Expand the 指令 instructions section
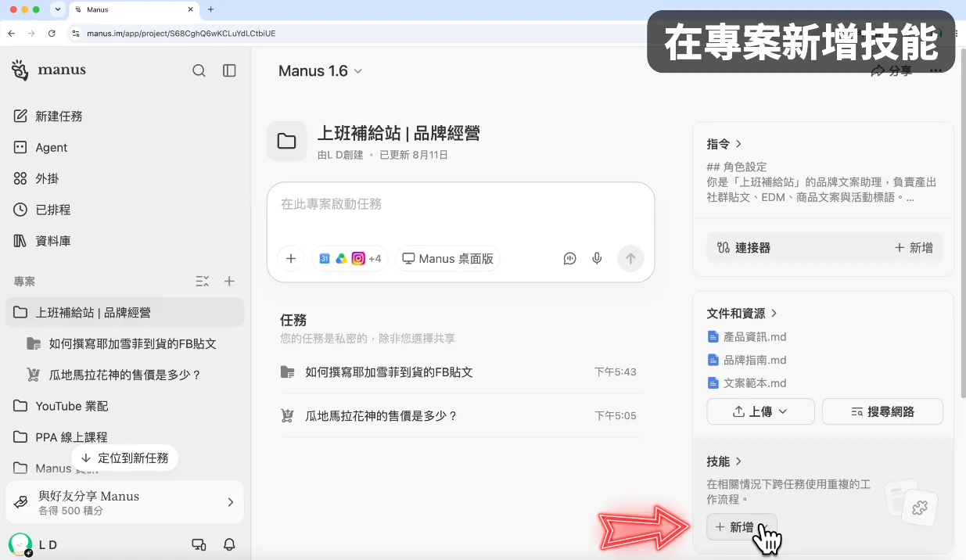 pyautogui.click(x=724, y=144)
